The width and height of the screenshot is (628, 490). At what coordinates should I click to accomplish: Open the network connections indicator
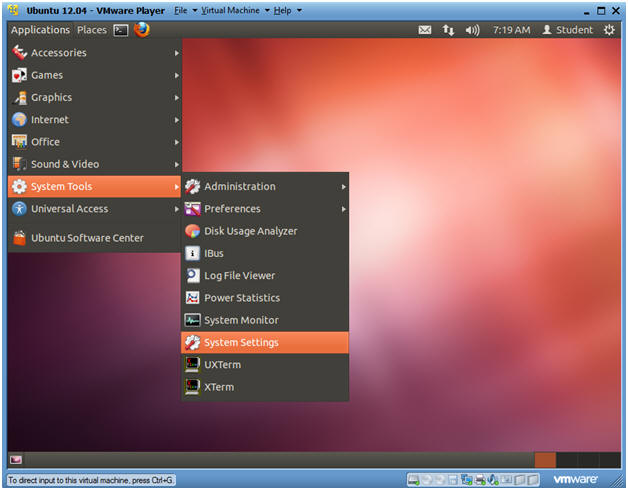click(x=448, y=30)
